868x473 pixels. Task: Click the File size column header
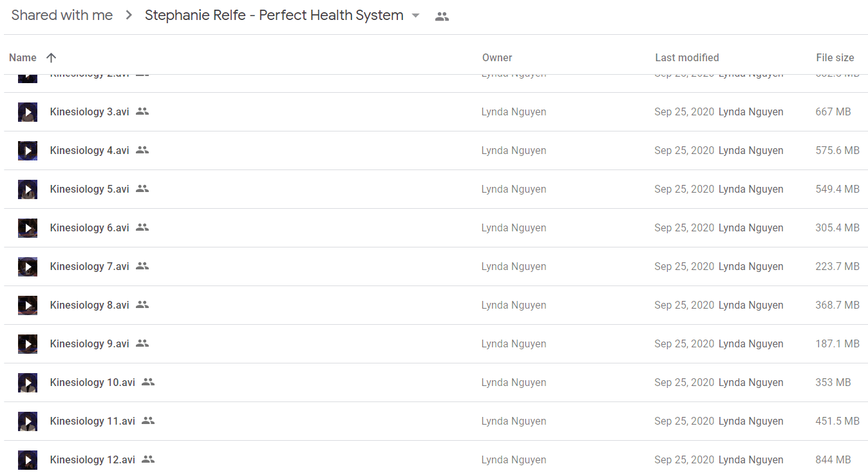click(835, 57)
